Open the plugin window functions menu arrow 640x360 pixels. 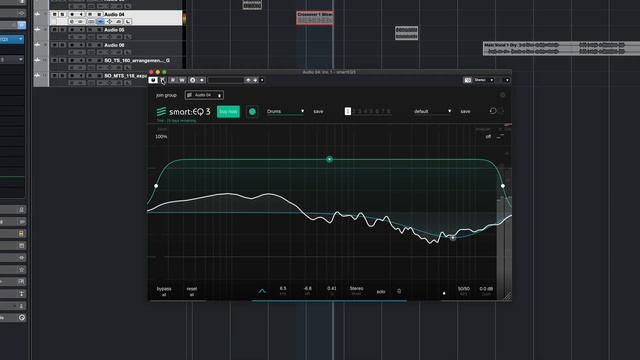click(507, 80)
